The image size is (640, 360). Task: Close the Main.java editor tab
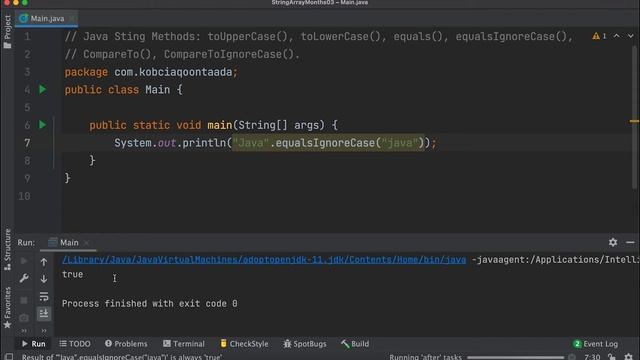pyautogui.click(x=72, y=18)
